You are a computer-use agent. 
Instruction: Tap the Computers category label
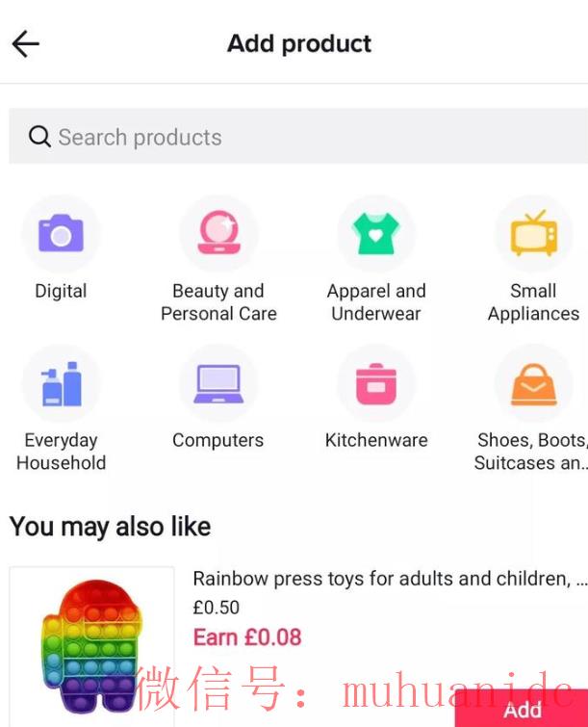point(217,440)
